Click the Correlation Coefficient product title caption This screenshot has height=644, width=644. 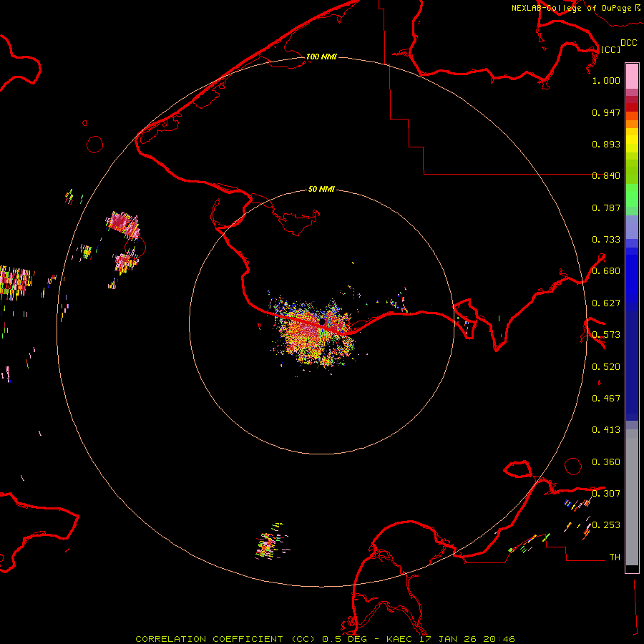(325, 639)
